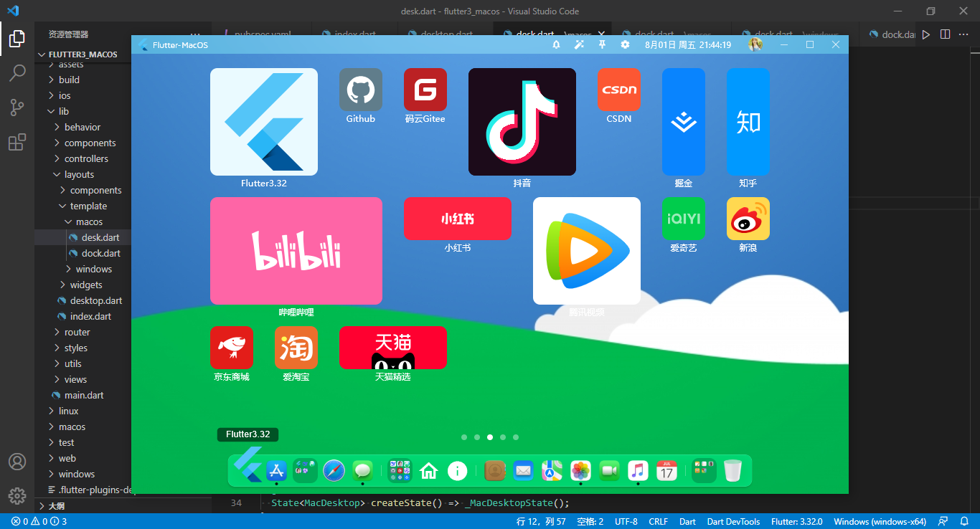The image size is (980, 529).
Task: Select the first desktop page dot
Action: (464, 437)
